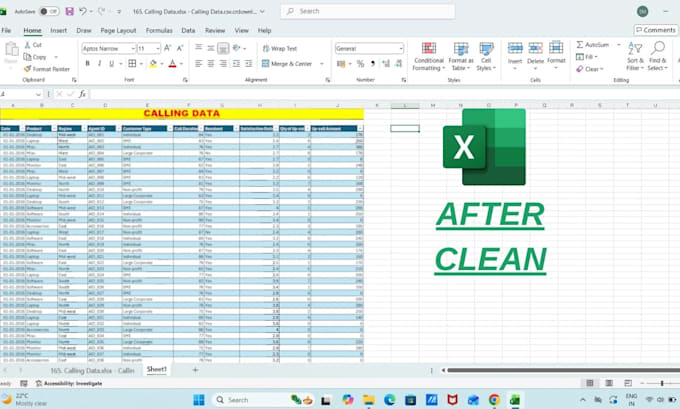Image resolution: width=680 pixels, height=409 pixels.
Task: Open the Data ribbon tab
Action: click(188, 30)
